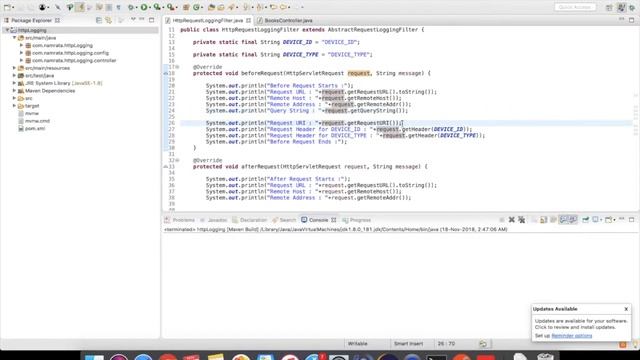Switch to the HttpRequestLoggingFilter.java tab
This screenshot has width=640, height=360.
207,20
